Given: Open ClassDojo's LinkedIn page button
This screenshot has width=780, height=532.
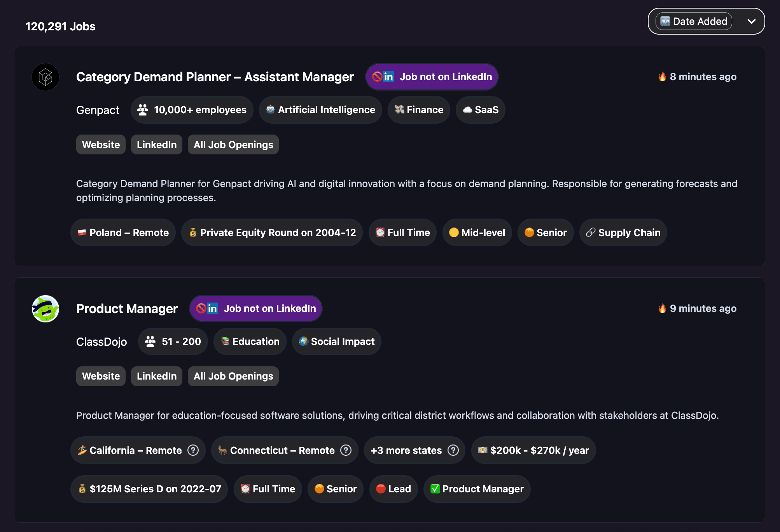Looking at the screenshot, I should coord(156,376).
